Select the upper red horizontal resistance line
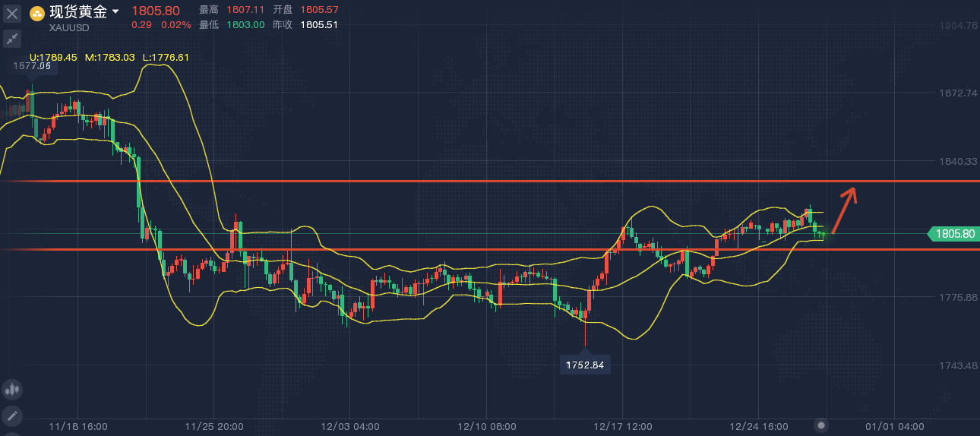 coord(490,181)
